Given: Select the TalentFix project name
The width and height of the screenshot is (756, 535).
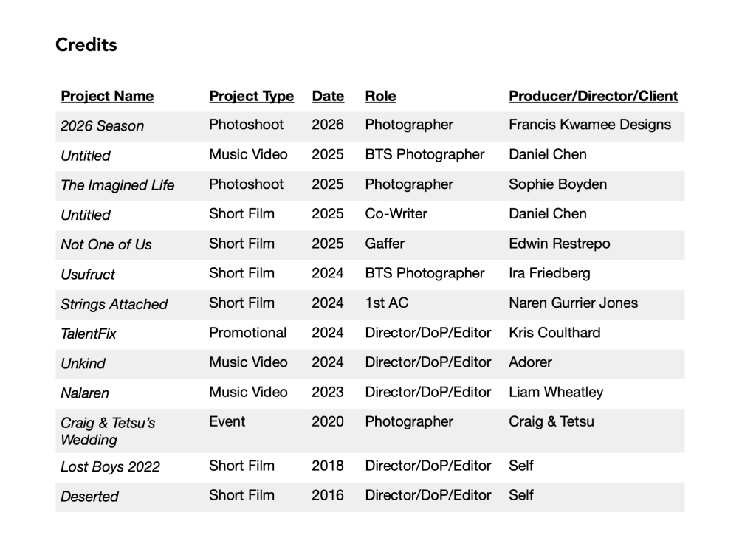Looking at the screenshot, I should point(89,334).
